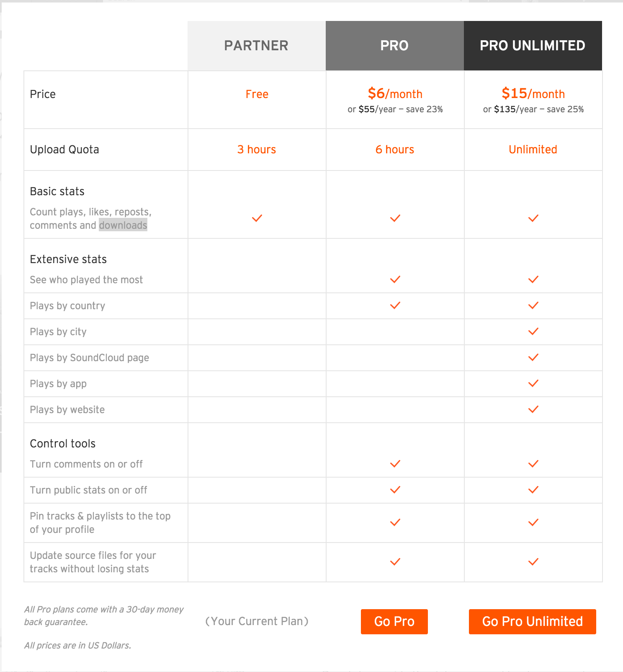Screen dimensions: 623x672
Task: Click Turn comments on or off checkmark under Pro
Action: (x=395, y=464)
